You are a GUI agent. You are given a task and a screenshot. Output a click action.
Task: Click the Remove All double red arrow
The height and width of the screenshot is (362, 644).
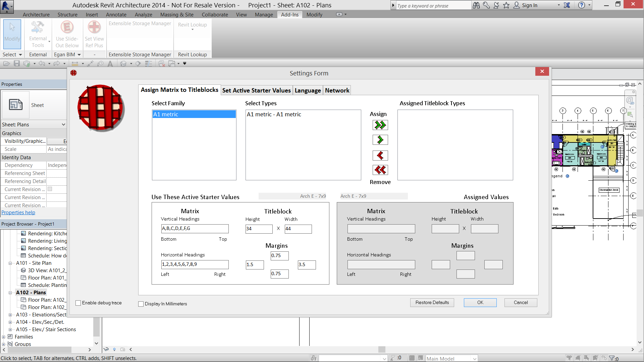pyautogui.click(x=380, y=170)
